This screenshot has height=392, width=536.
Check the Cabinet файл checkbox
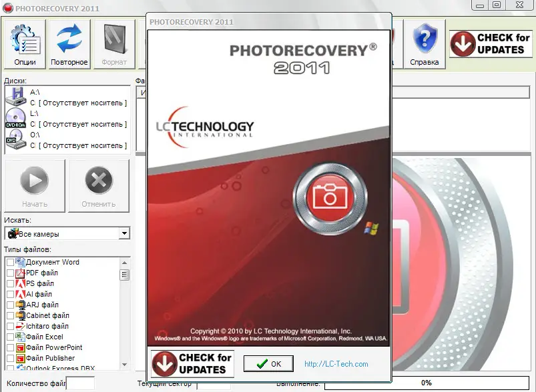point(10,315)
